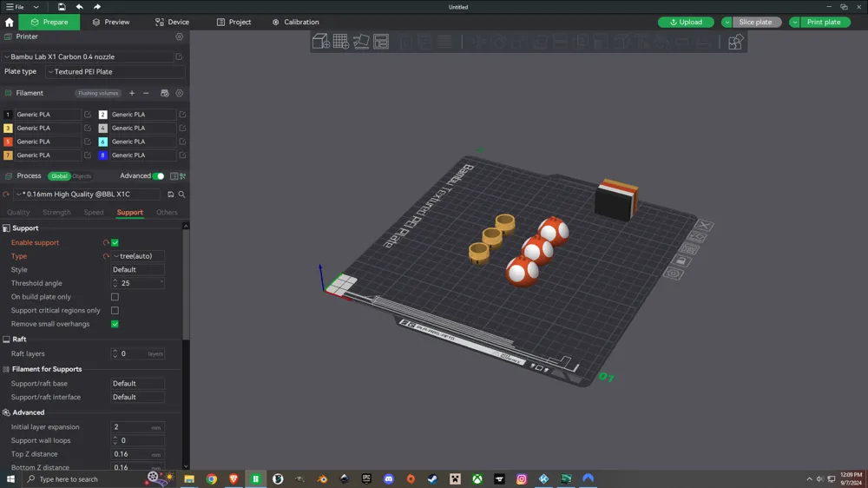Open Printer settings gear icon
The image size is (868, 488).
[x=180, y=36]
